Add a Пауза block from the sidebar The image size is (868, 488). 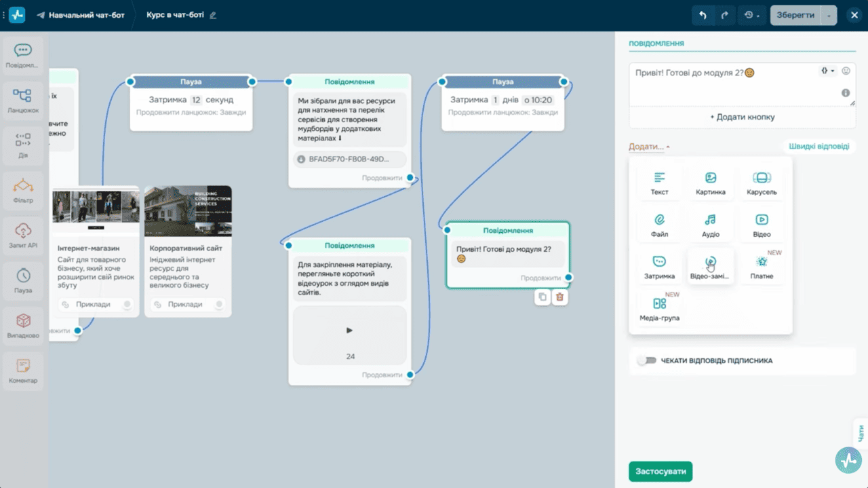pos(23,280)
